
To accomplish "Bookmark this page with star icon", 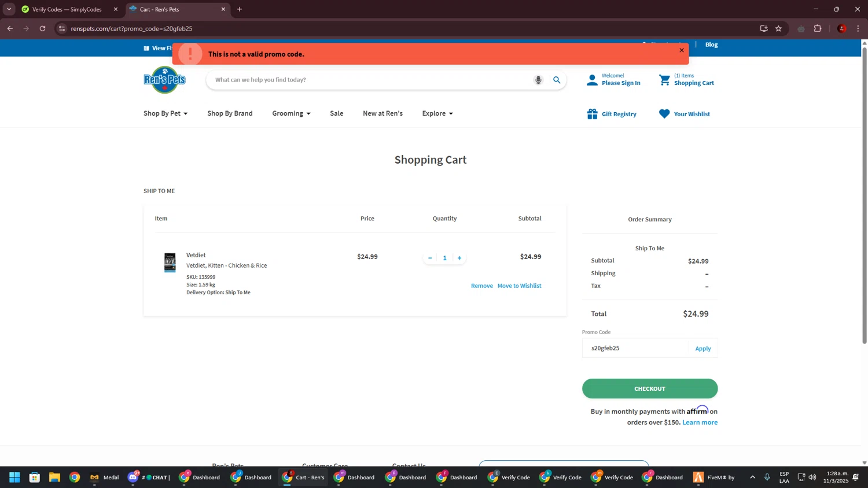I will click(x=778, y=28).
